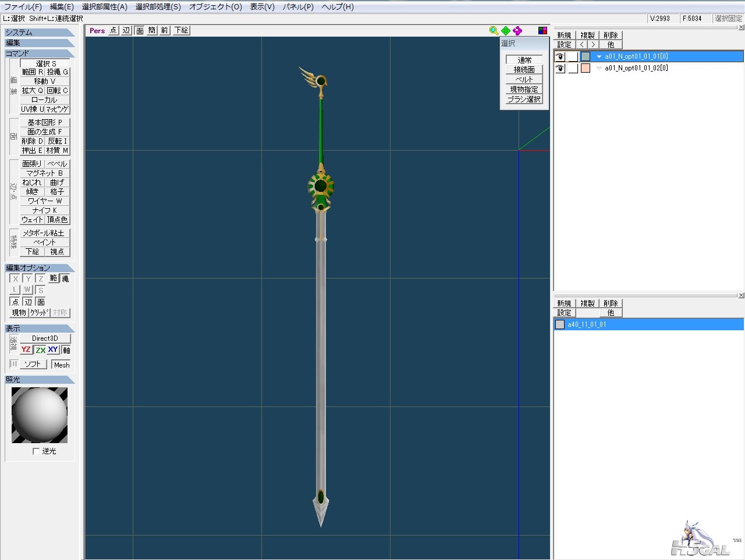Click the a40_11_01_01 material color swatch

560,324
